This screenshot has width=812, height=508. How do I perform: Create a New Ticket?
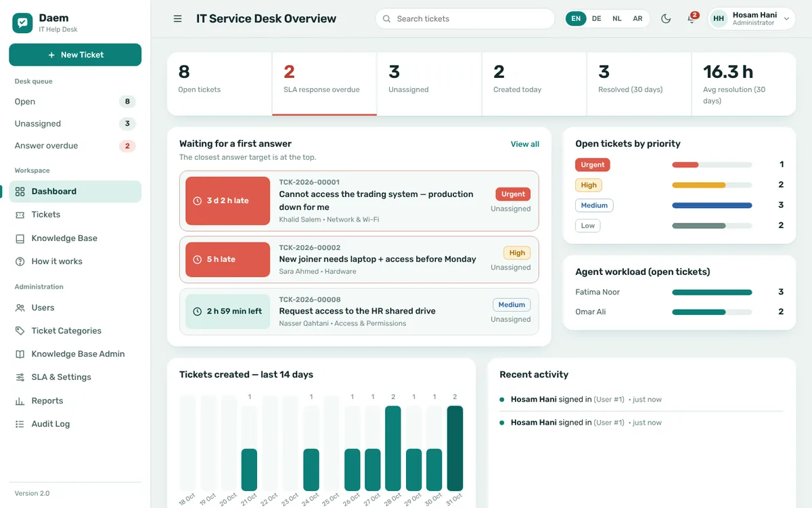tap(75, 55)
